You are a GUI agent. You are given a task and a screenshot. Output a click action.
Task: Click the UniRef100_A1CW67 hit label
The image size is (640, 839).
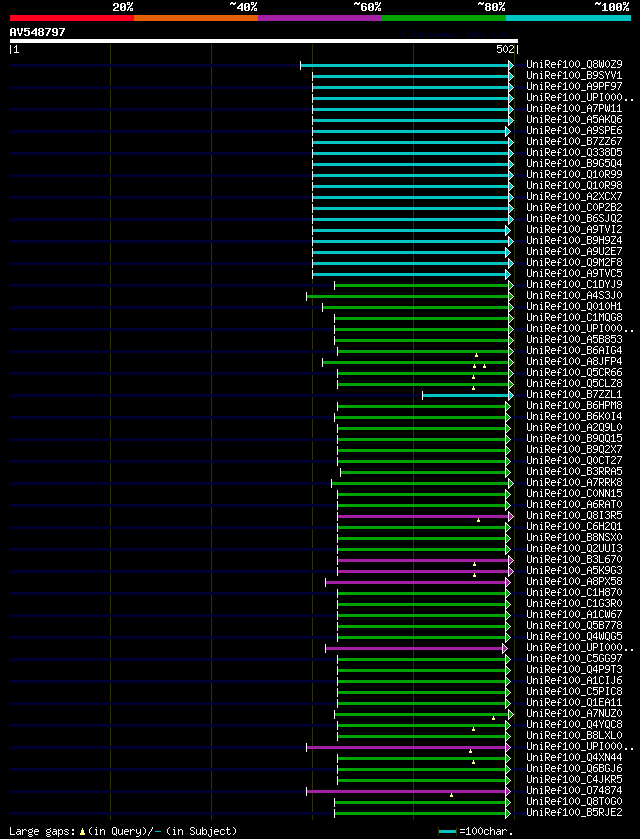click(x=574, y=614)
